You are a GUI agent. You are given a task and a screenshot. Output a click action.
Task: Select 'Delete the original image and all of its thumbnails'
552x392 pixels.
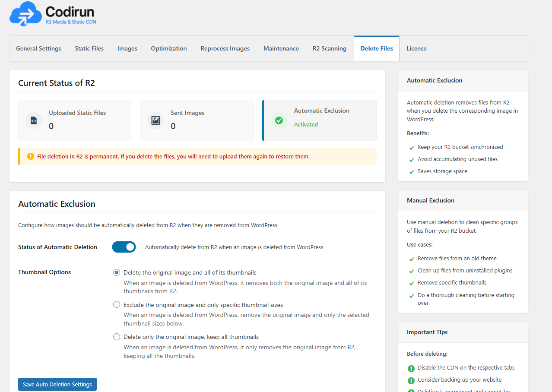117,272
